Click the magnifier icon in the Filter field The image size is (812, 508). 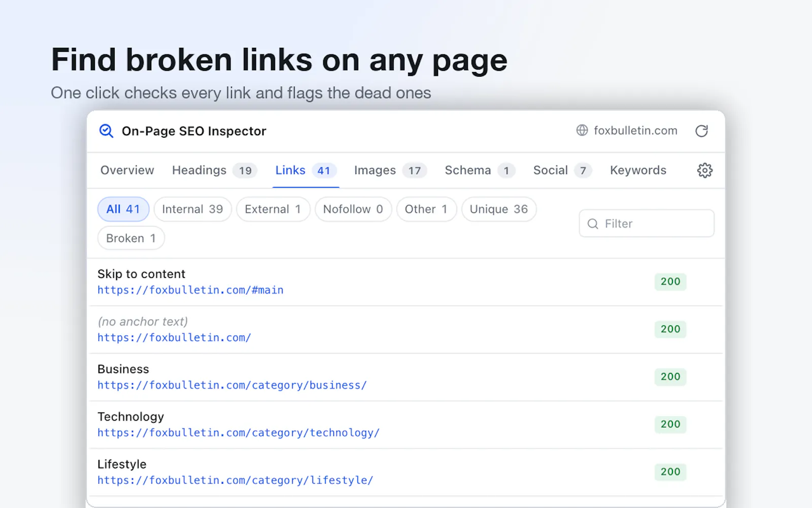coord(593,224)
